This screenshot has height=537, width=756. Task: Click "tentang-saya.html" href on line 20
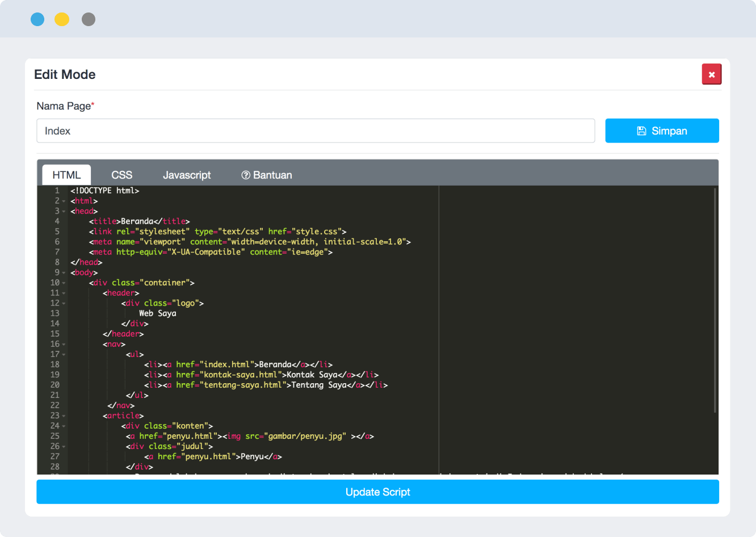(x=243, y=385)
